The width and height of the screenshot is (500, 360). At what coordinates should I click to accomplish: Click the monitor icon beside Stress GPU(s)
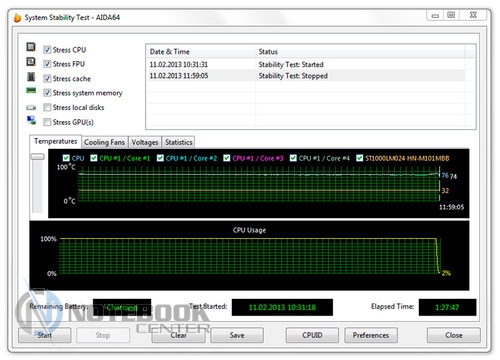(x=31, y=120)
